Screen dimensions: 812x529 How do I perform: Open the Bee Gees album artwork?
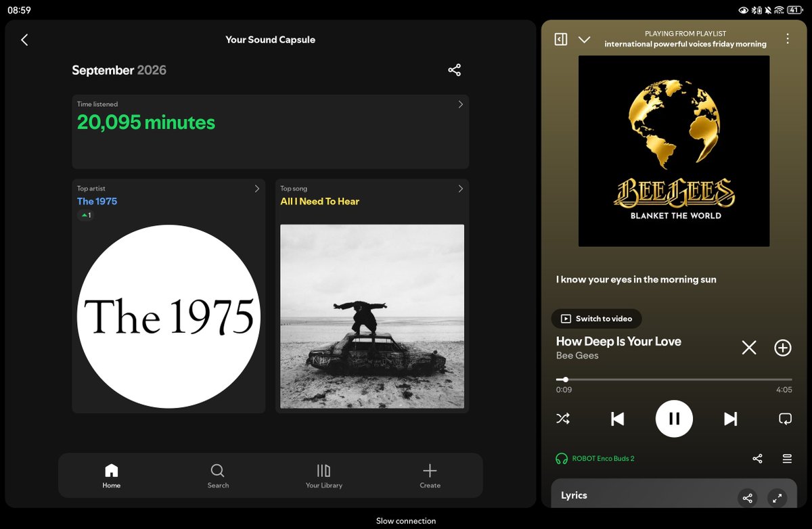click(x=674, y=151)
